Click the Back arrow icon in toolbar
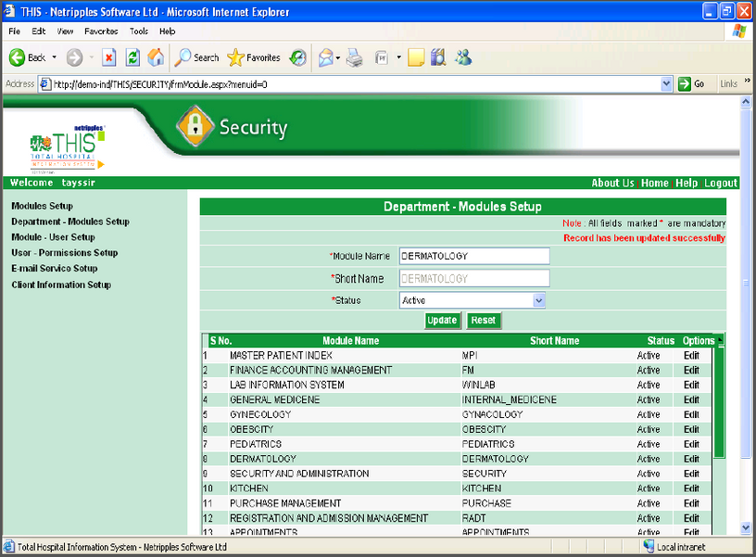The image size is (756, 557). coord(18,57)
